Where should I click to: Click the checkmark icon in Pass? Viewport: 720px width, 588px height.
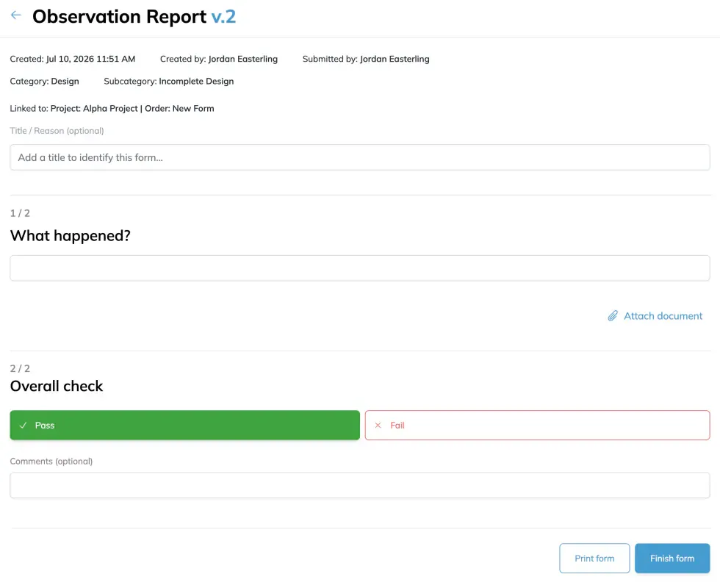click(x=23, y=426)
